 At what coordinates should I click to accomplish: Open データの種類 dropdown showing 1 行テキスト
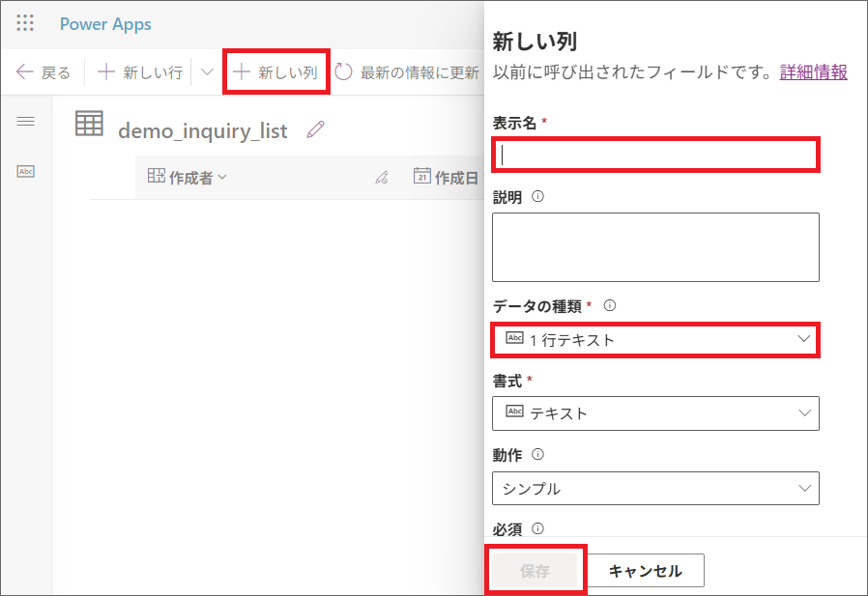(x=655, y=339)
